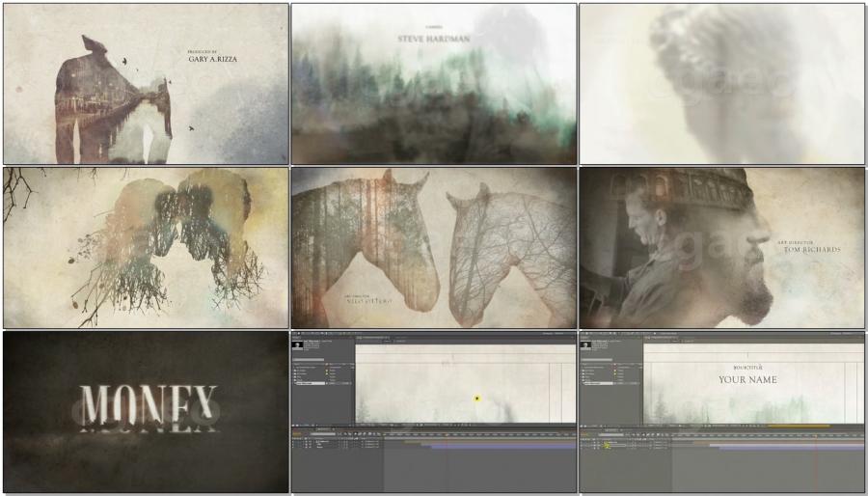Select the Tom Richards bearded man frame
868x496 pixels.
pyautogui.click(x=721, y=248)
